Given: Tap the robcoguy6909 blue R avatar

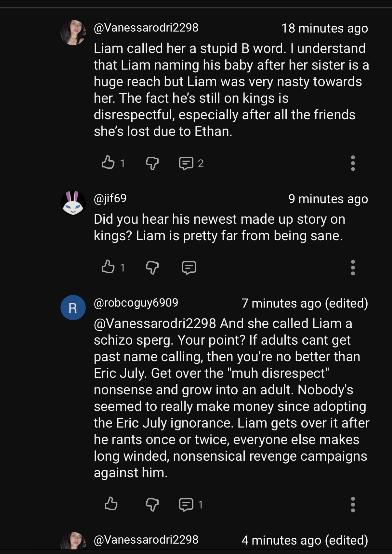Looking at the screenshot, I should [73, 308].
